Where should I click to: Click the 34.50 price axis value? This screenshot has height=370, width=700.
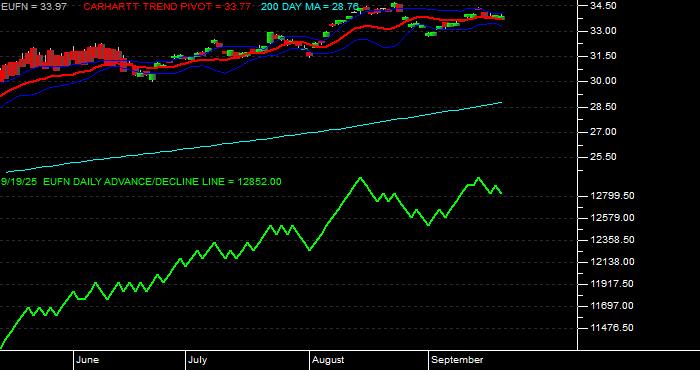click(604, 5)
